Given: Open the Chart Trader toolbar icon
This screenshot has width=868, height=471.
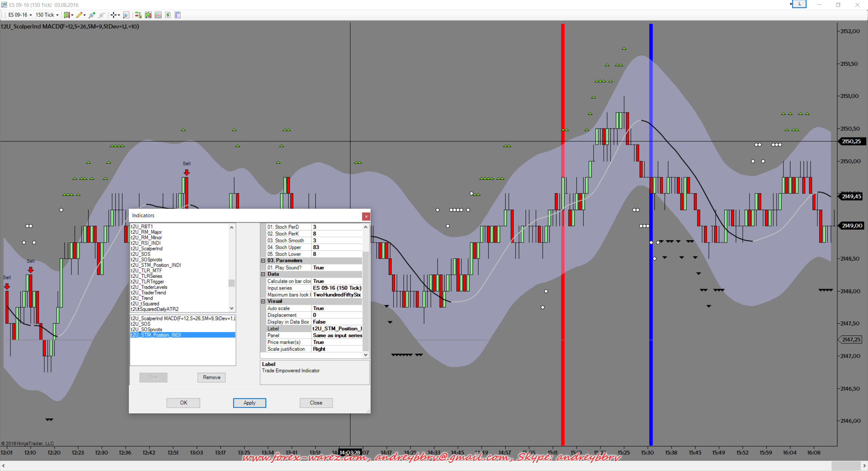Looking at the screenshot, I should (x=138, y=15).
